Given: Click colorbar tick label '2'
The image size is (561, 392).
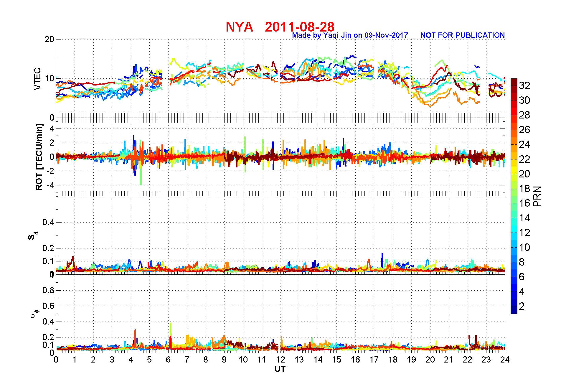Looking at the screenshot, I should pos(522,306).
